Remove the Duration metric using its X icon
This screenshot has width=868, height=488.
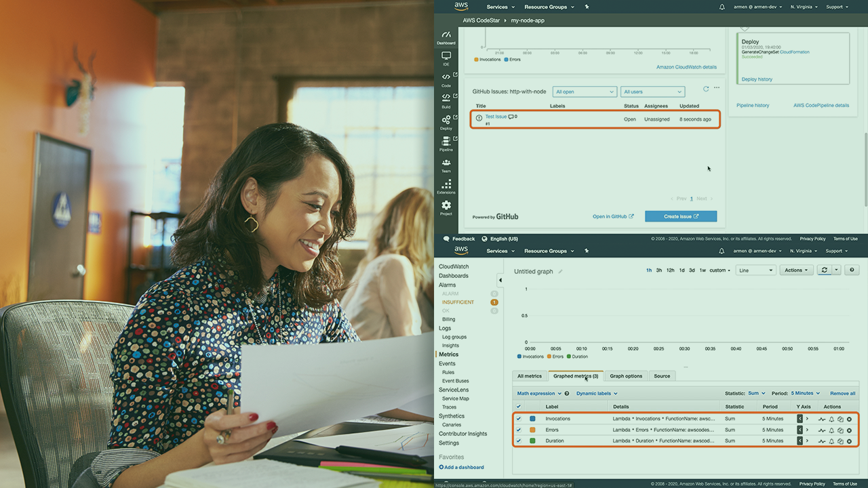coord(849,441)
